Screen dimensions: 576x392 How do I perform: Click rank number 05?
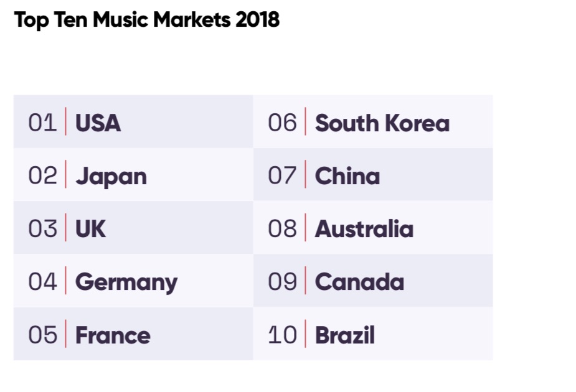(x=42, y=335)
